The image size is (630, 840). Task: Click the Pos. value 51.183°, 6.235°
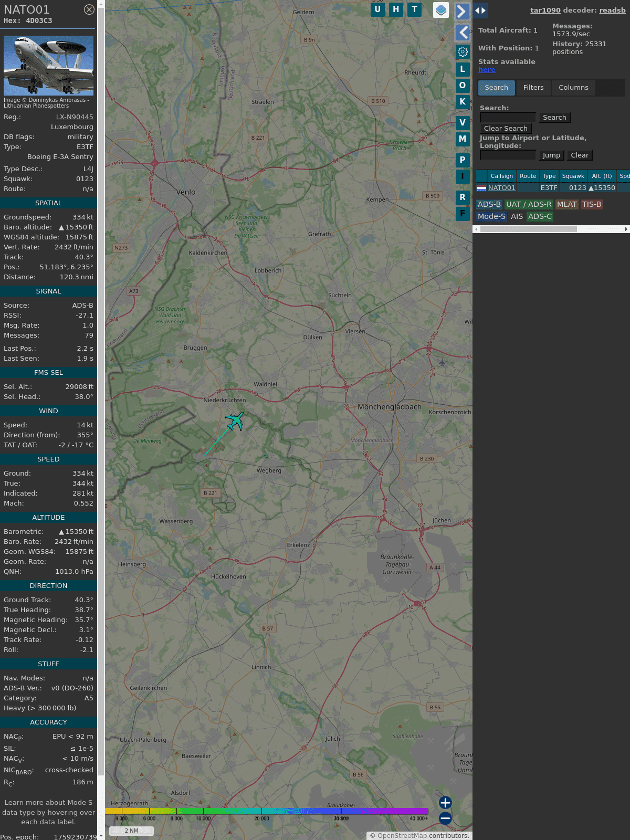point(67,267)
